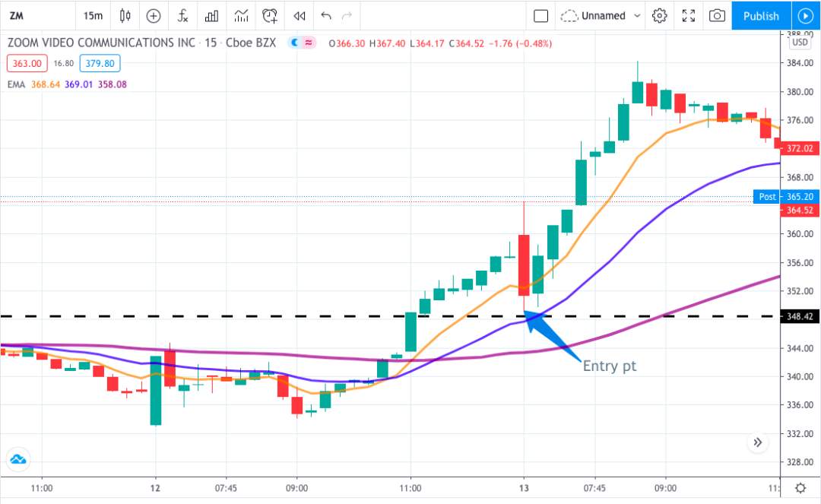Screen dimensions: 821x504
Task: Click the Post 365.20 price label
Action: pos(786,197)
